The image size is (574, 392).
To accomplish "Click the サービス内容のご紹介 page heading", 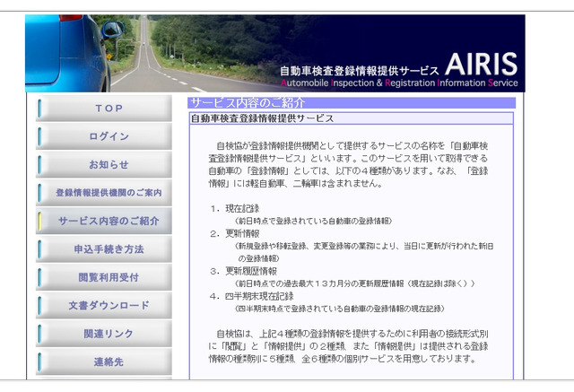I will (248, 103).
